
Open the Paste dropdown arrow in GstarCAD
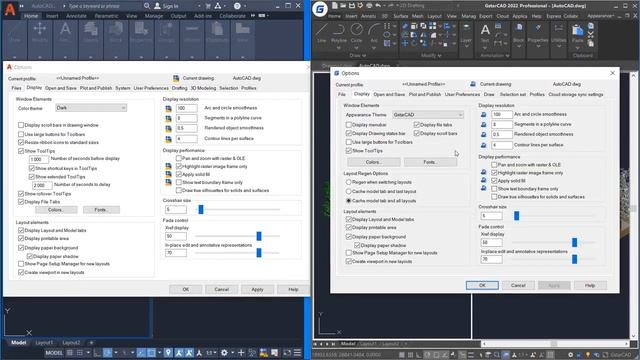coord(578,47)
